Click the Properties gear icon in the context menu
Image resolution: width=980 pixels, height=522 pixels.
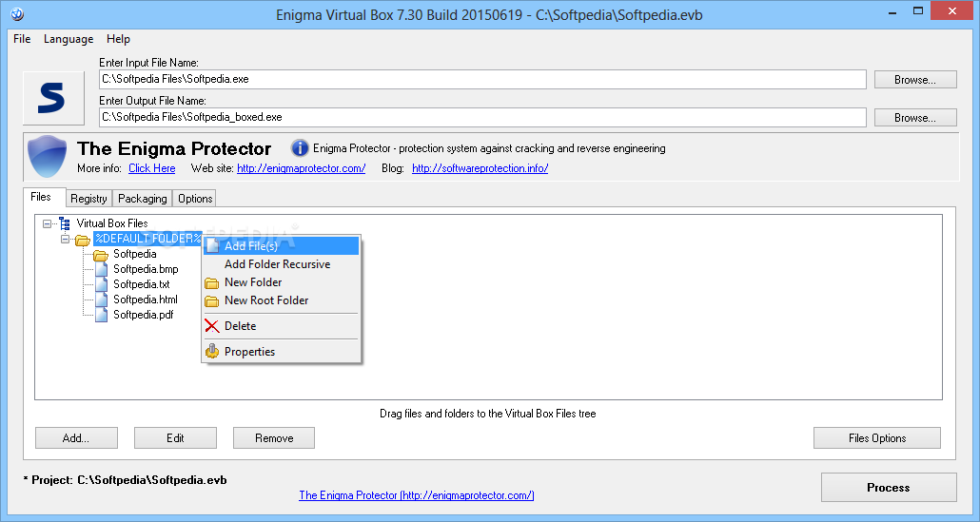(x=212, y=352)
